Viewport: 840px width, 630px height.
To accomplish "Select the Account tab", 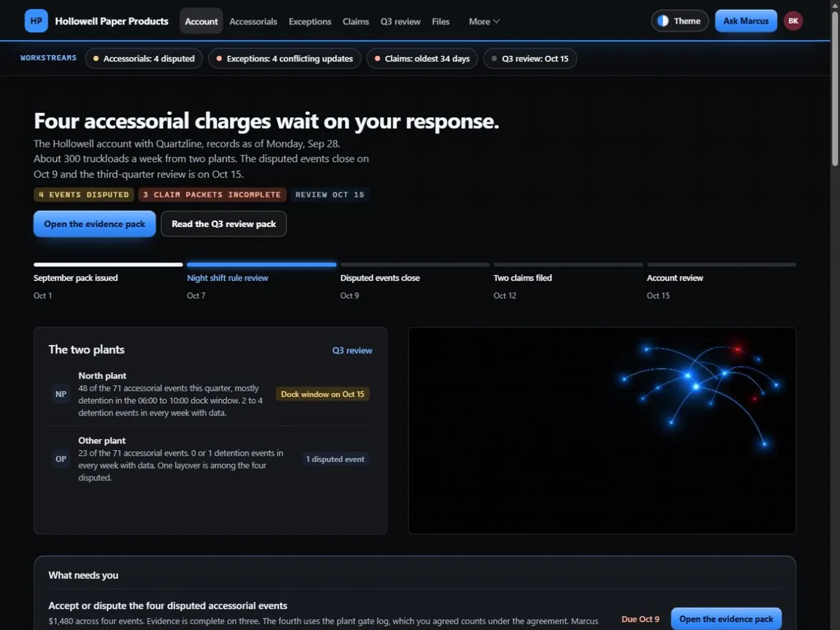I will click(202, 22).
